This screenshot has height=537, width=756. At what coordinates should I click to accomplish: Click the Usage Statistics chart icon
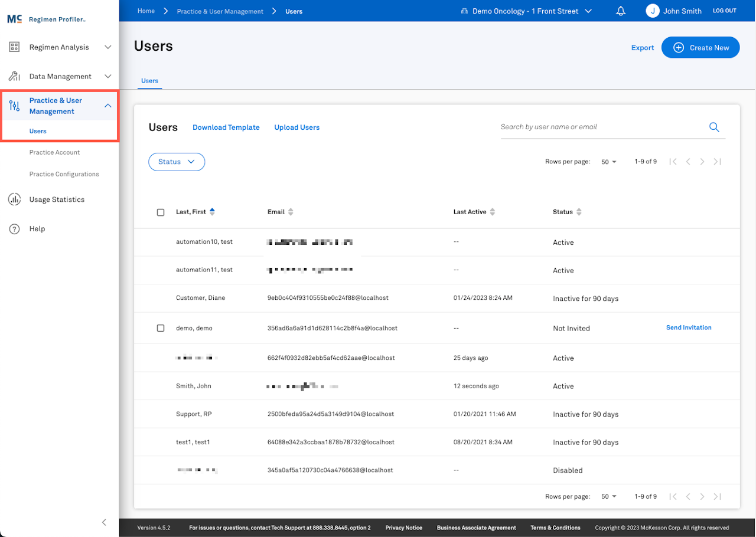point(14,199)
